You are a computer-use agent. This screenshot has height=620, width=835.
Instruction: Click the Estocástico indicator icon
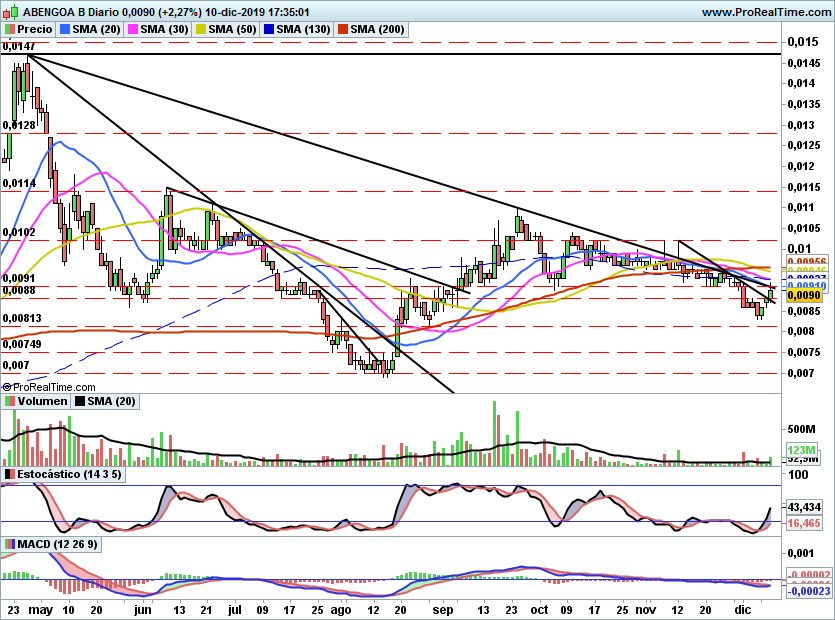pyautogui.click(x=10, y=474)
